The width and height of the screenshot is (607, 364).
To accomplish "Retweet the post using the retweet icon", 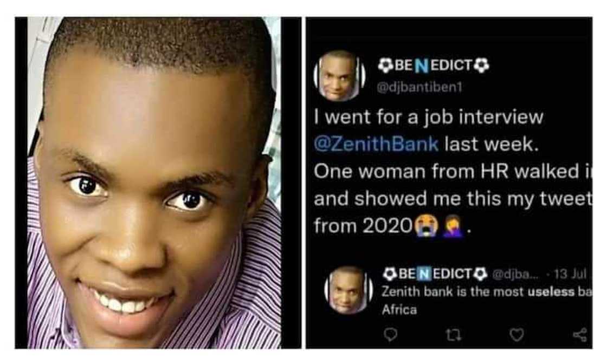I will [x=453, y=335].
